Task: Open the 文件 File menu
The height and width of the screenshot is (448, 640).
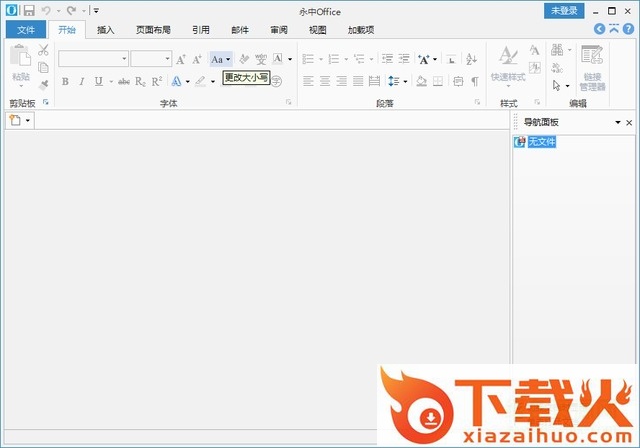Action: [26, 30]
